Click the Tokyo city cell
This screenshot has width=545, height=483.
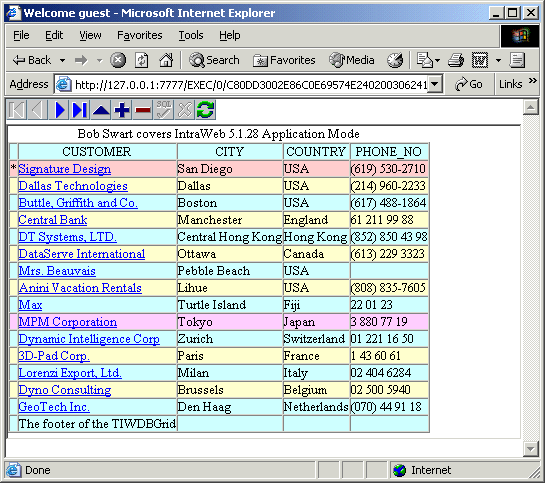(x=230, y=322)
